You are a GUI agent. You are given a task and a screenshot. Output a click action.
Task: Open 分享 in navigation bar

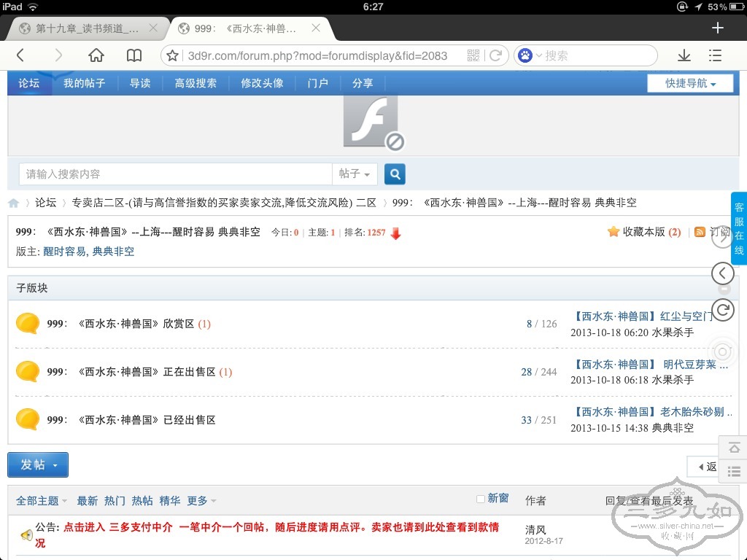coord(363,83)
